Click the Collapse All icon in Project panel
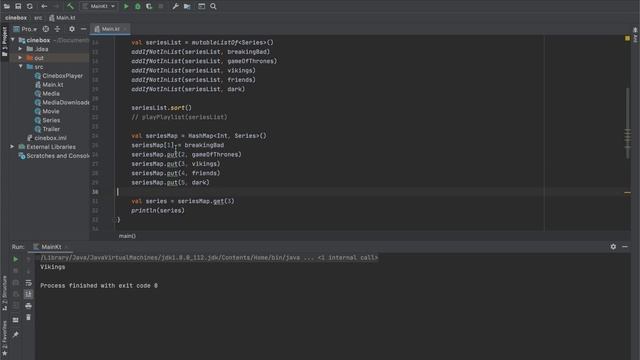This screenshot has width=640, height=360. point(57,29)
